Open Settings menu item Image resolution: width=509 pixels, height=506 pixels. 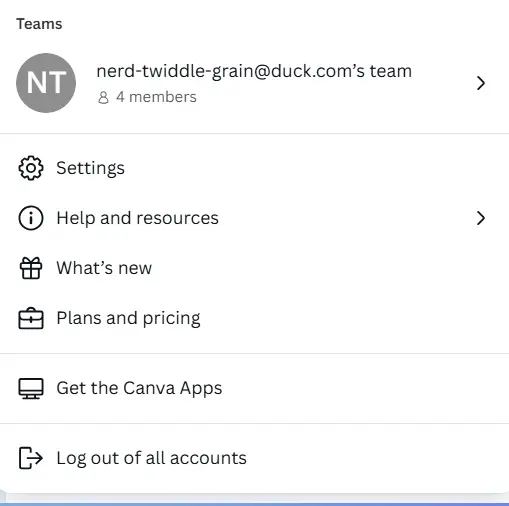point(254,168)
